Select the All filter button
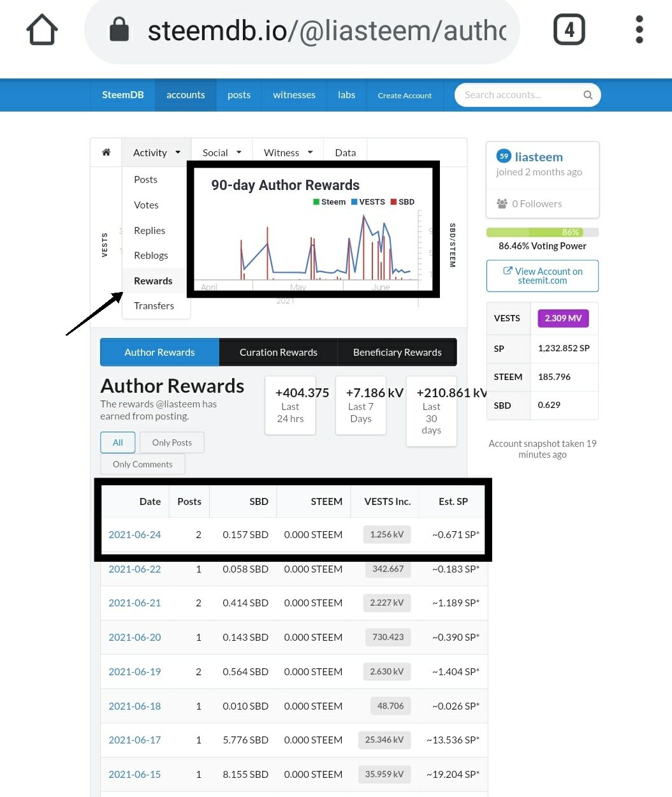This screenshot has width=672, height=797. click(118, 442)
